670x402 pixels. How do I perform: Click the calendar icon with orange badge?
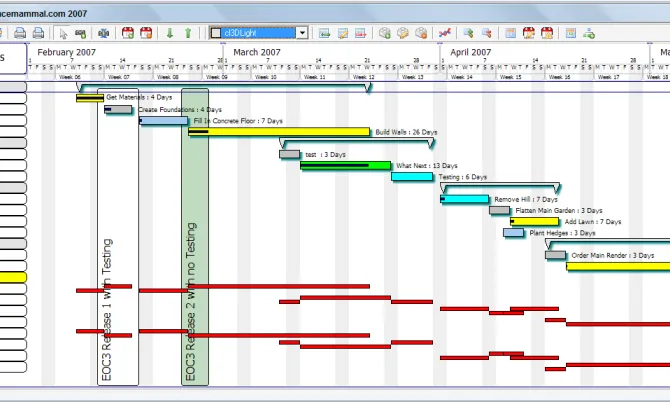[146, 33]
